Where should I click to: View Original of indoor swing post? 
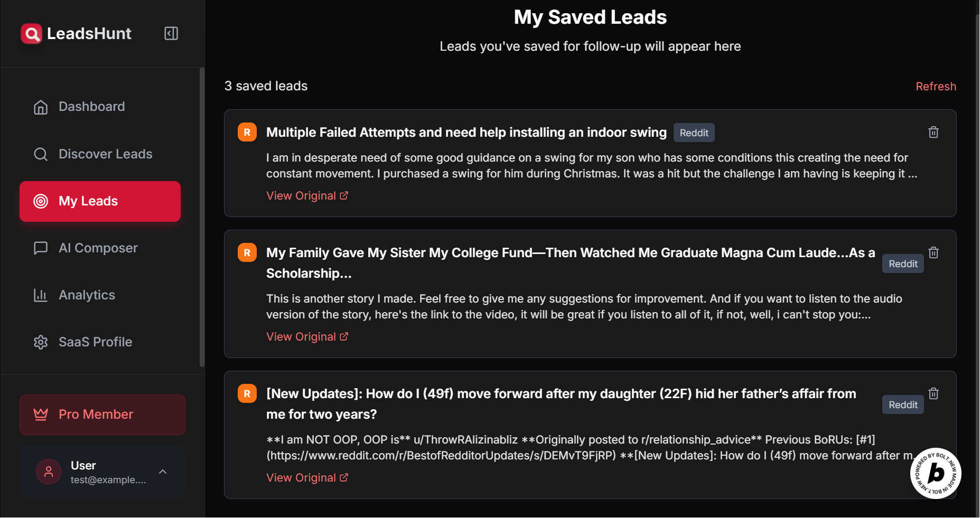(x=306, y=196)
